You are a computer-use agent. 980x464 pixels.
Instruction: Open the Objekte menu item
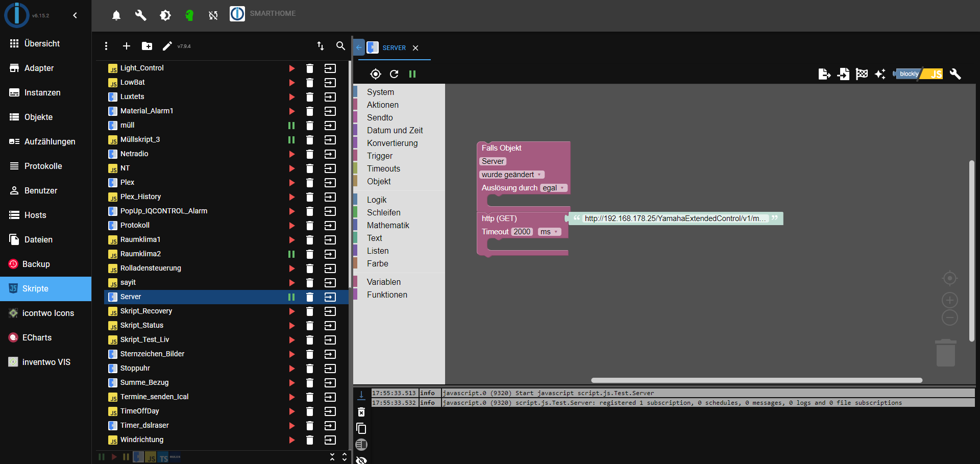[x=38, y=117]
